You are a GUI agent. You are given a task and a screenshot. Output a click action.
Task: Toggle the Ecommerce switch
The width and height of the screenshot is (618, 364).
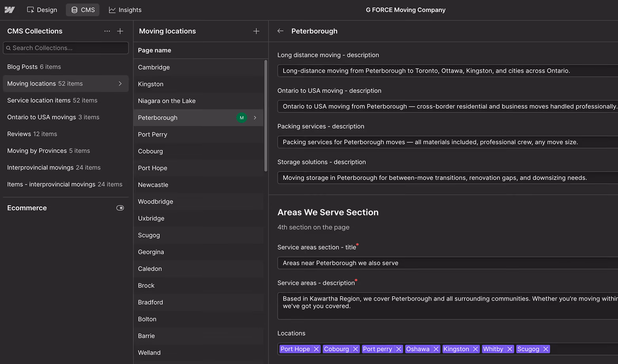(120, 208)
